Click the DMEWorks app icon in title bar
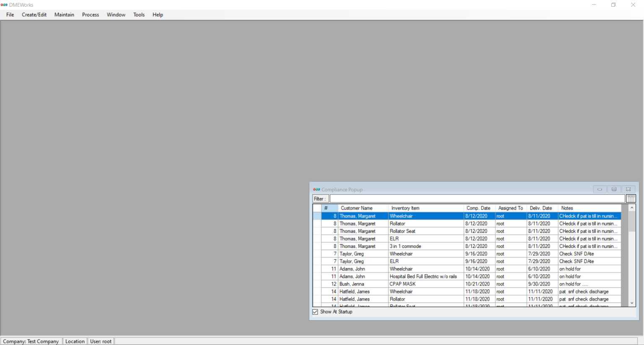644x345 pixels. [x=4, y=5]
